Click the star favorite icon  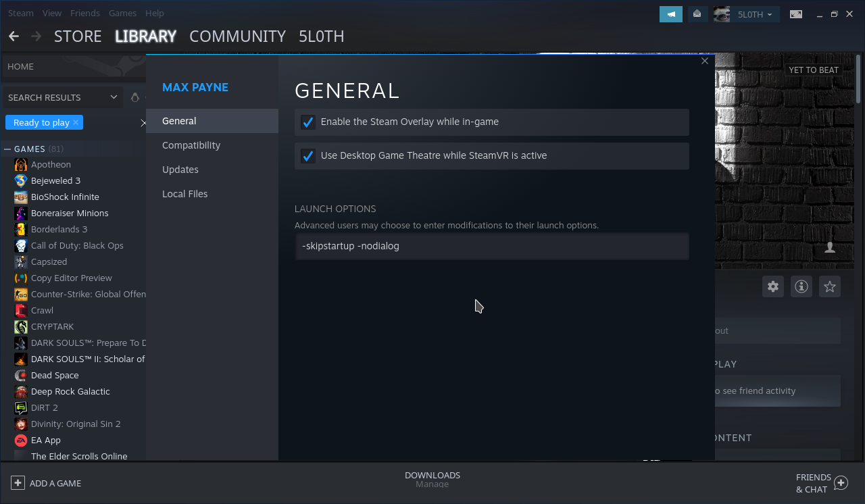(x=830, y=286)
